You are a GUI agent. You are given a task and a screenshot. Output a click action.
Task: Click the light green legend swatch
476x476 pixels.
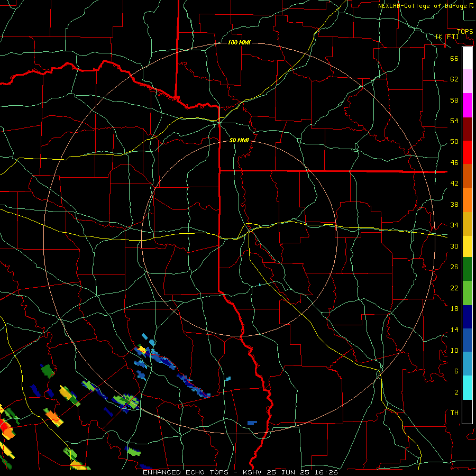(467, 293)
